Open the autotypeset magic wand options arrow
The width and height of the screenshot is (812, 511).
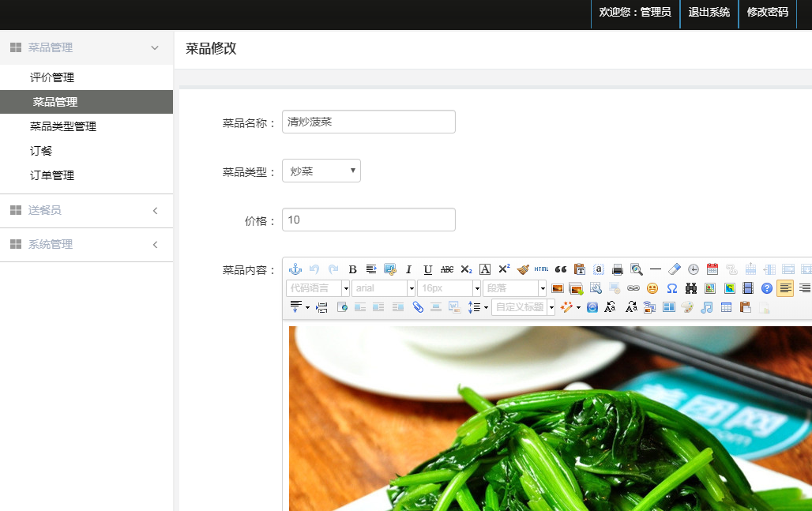pos(578,307)
